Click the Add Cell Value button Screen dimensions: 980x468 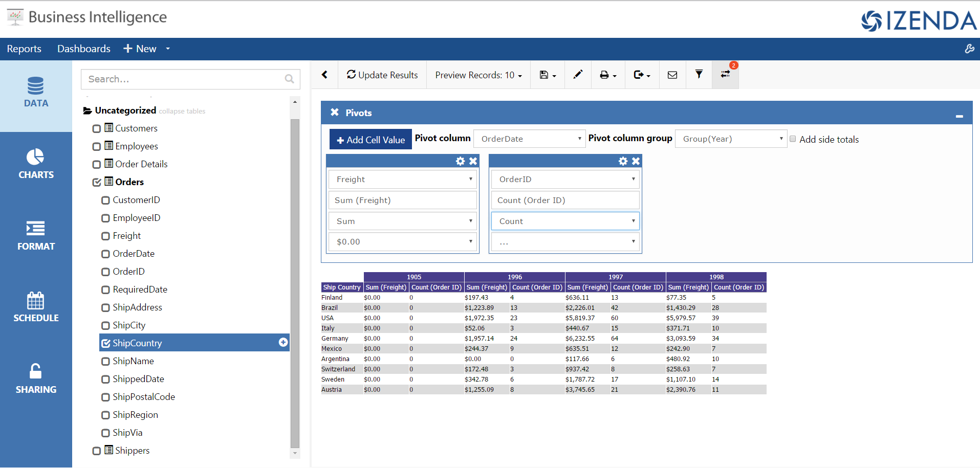point(371,140)
